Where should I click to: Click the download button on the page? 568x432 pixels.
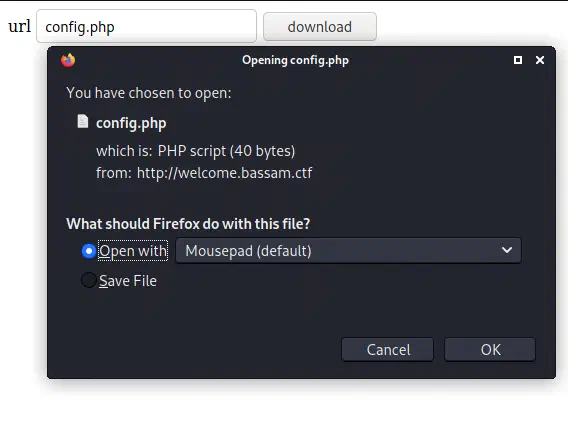[320, 26]
